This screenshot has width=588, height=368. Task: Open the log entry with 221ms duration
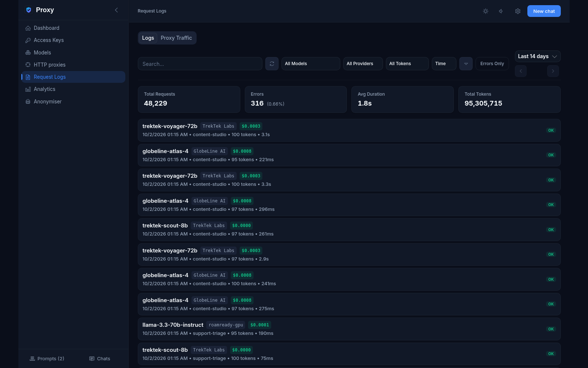(349, 155)
